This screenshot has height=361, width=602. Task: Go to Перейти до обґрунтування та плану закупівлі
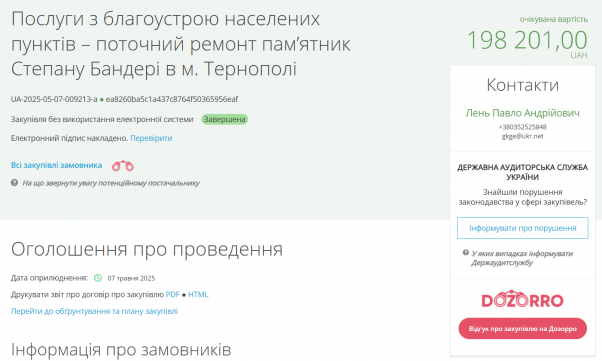click(x=94, y=311)
